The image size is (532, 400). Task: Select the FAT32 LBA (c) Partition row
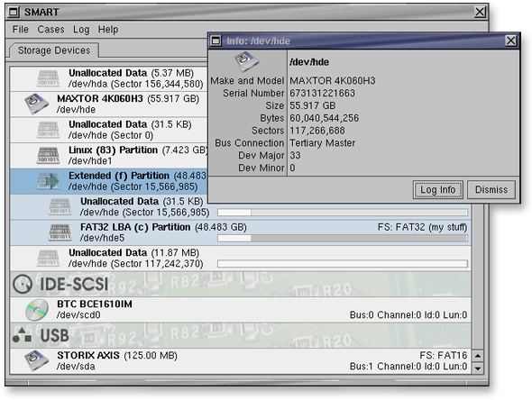click(x=240, y=232)
